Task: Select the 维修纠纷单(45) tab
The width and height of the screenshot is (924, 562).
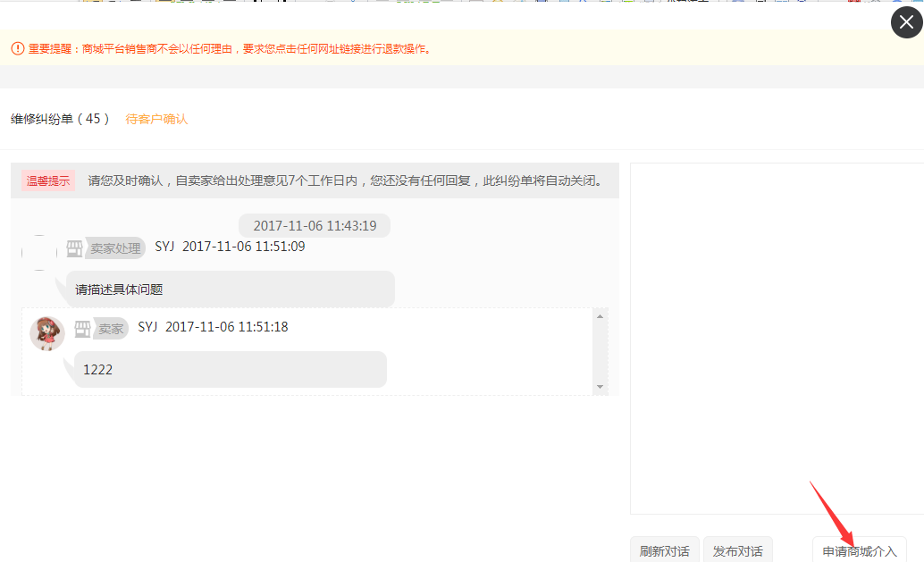Action: click(60, 119)
